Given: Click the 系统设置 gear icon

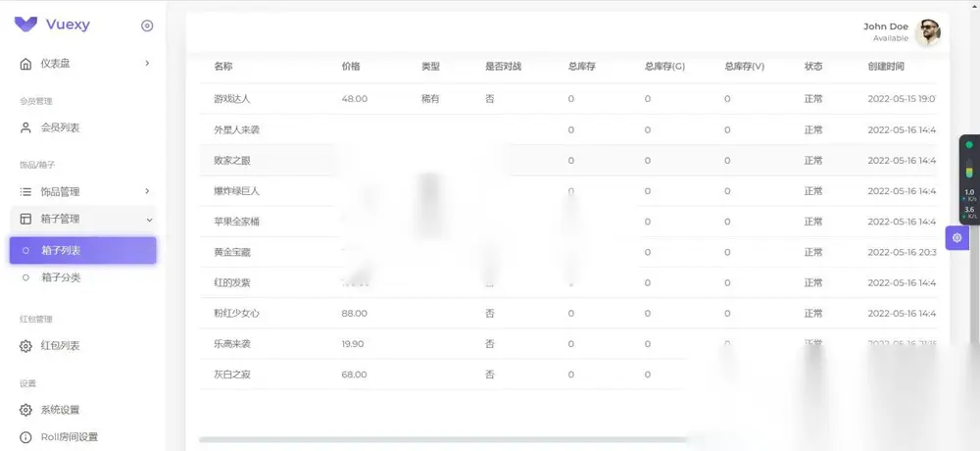Looking at the screenshot, I should point(25,410).
